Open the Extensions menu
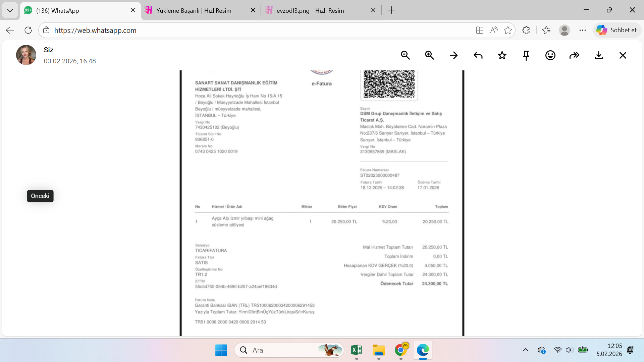The image size is (644, 362). point(526,30)
